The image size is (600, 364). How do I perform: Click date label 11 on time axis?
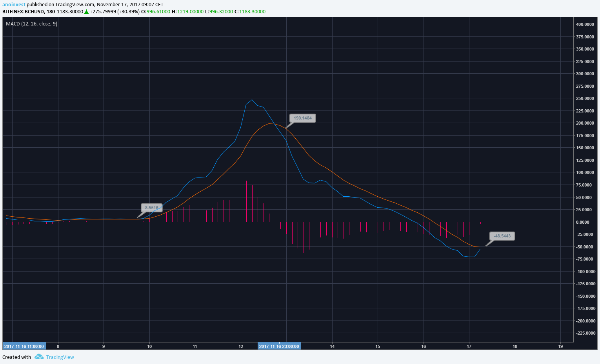(195, 346)
